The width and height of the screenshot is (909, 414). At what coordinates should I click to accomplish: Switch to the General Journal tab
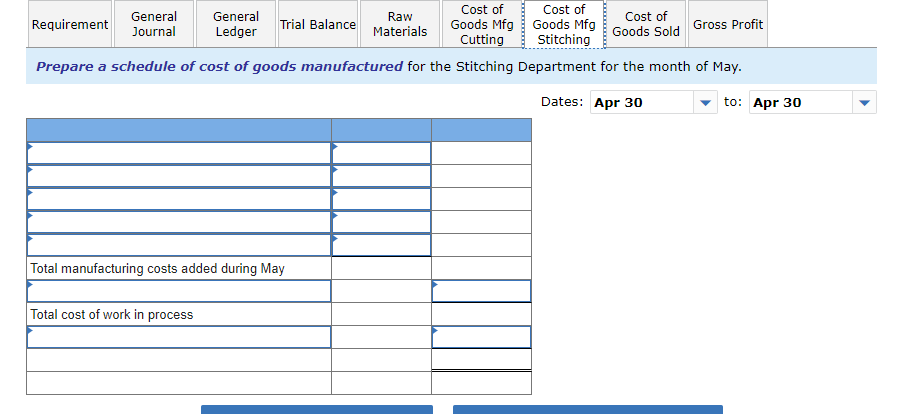click(x=154, y=24)
